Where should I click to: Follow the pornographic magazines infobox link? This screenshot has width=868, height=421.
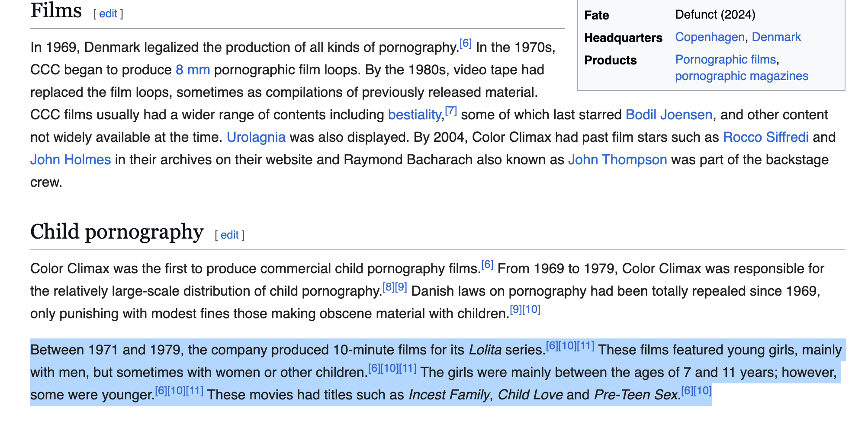[x=742, y=76]
